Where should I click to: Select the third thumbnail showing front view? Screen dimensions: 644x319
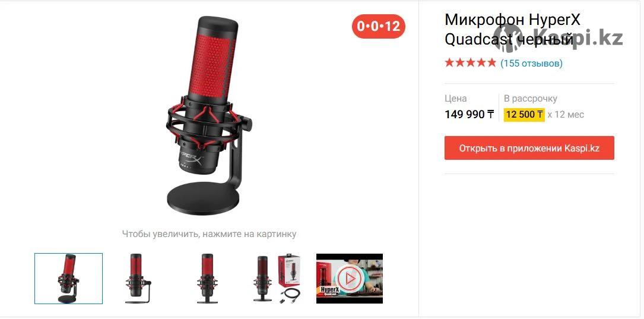(207, 278)
